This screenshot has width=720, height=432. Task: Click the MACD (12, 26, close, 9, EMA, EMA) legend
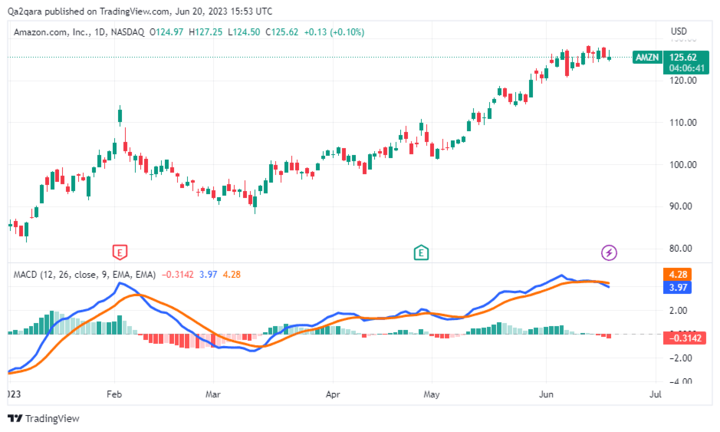tap(84, 275)
